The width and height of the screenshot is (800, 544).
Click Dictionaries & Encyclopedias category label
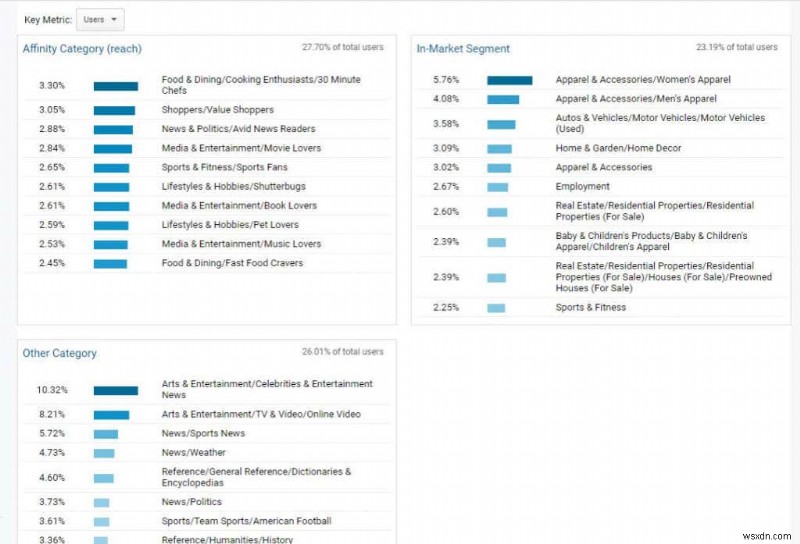coord(256,477)
